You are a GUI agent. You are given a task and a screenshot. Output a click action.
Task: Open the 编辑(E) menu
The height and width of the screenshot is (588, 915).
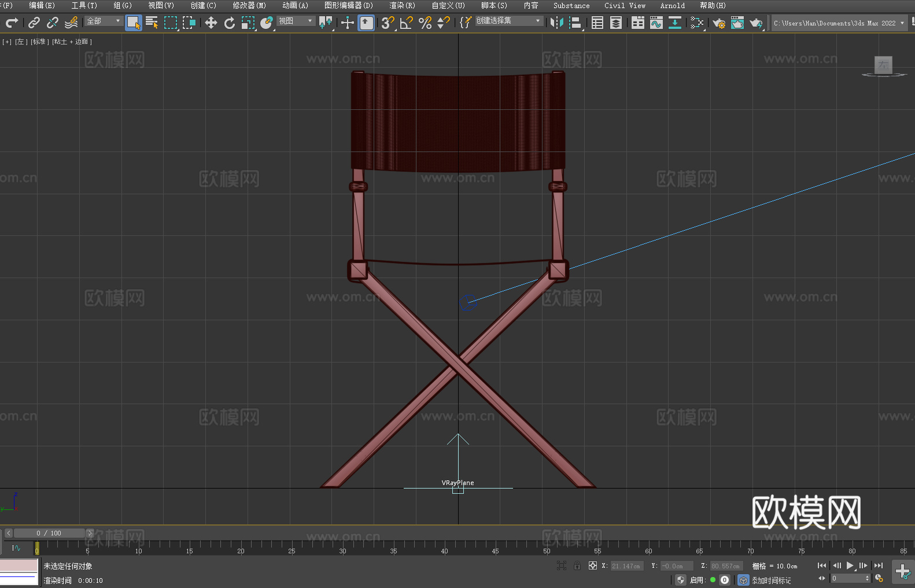pyautogui.click(x=42, y=5)
